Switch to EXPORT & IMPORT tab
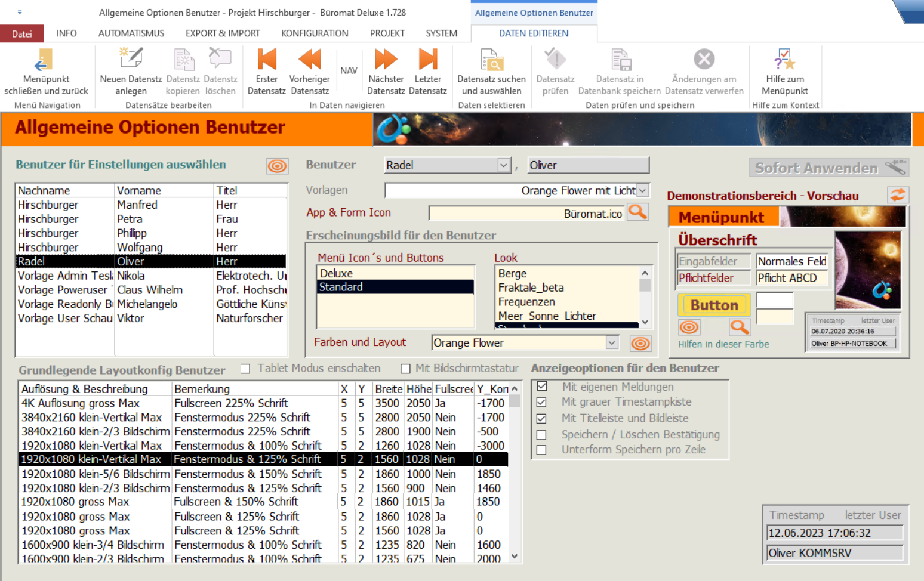The height and width of the screenshot is (581, 924). (x=223, y=33)
